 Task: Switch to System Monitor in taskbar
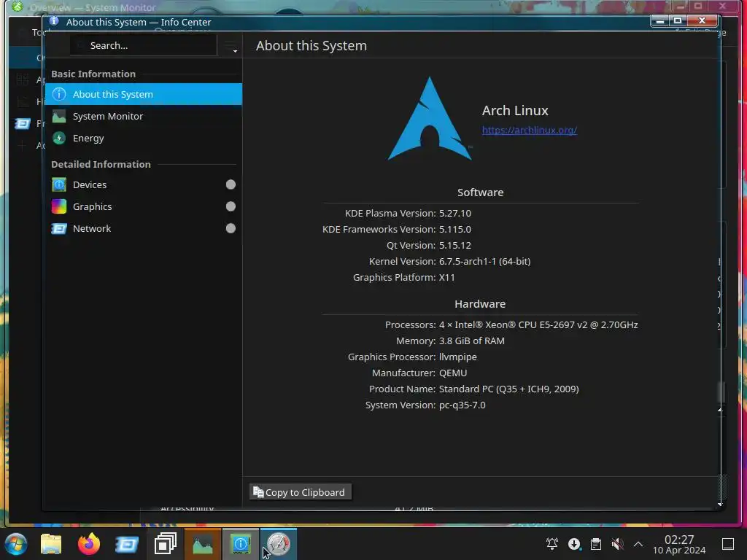click(x=203, y=544)
